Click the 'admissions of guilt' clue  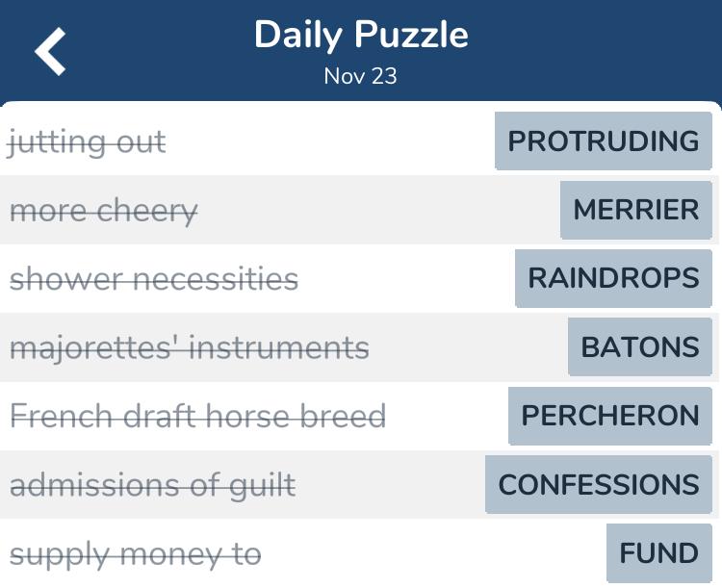(152, 485)
